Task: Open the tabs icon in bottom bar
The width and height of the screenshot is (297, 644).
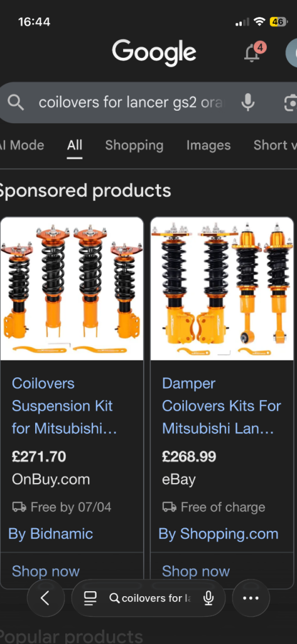Action: [x=90, y=598]
